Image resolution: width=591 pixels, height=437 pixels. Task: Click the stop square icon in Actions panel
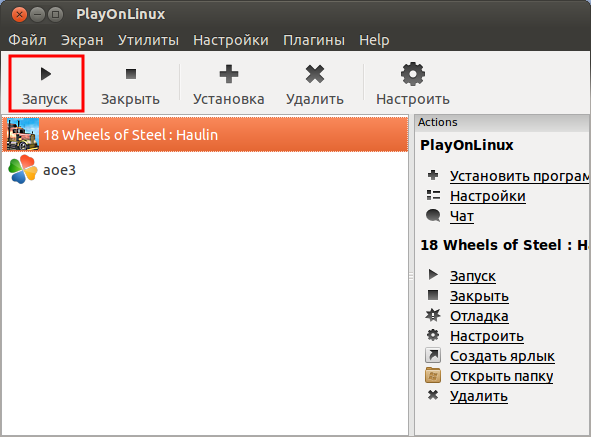click(433, 295)
